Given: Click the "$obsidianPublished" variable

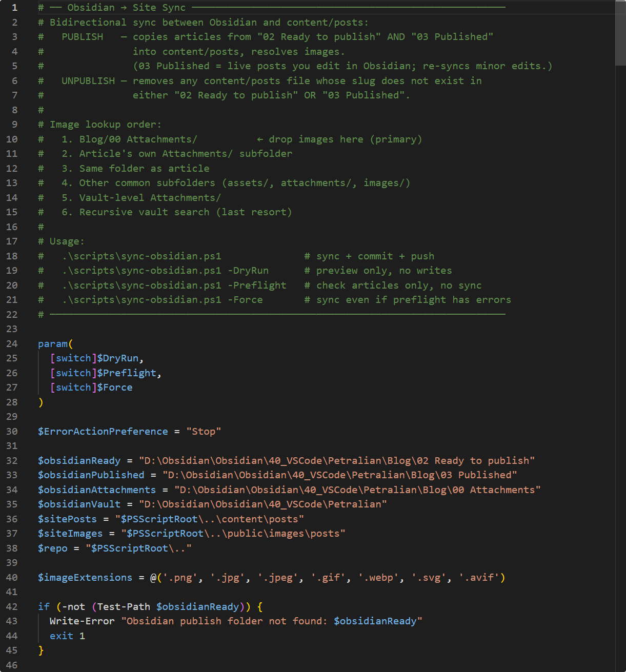Looking at the screenshot, I should (x=91, y=475).
